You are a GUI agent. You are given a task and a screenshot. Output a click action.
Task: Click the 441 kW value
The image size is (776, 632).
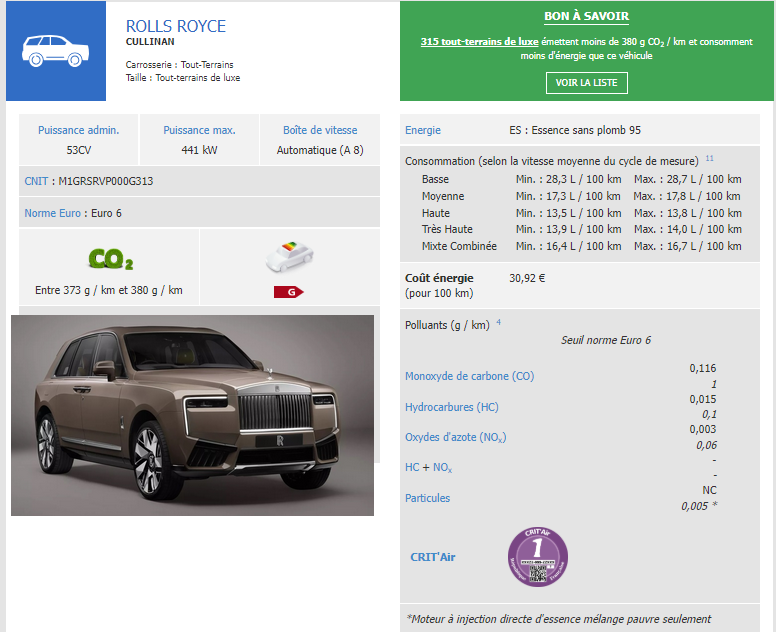pos(199,150)
